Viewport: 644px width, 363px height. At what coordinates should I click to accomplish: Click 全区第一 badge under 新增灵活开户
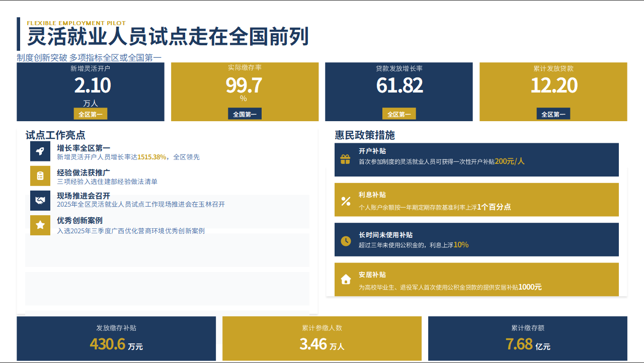91,114
